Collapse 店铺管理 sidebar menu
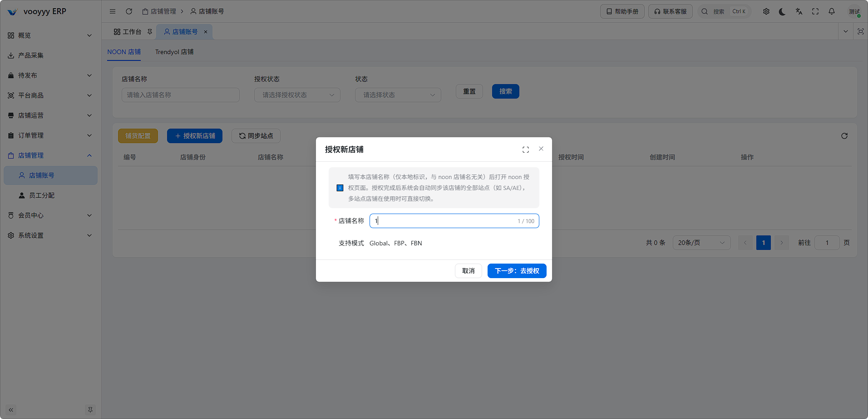This screenshot has height=419, width=868. click(x=50, y=155)
